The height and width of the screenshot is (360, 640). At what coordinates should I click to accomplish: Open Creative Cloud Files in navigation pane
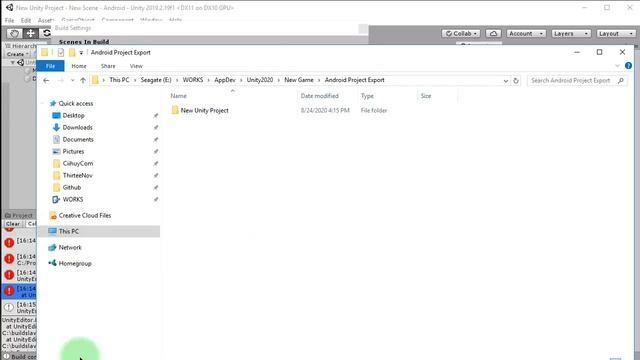coord(84,215)
